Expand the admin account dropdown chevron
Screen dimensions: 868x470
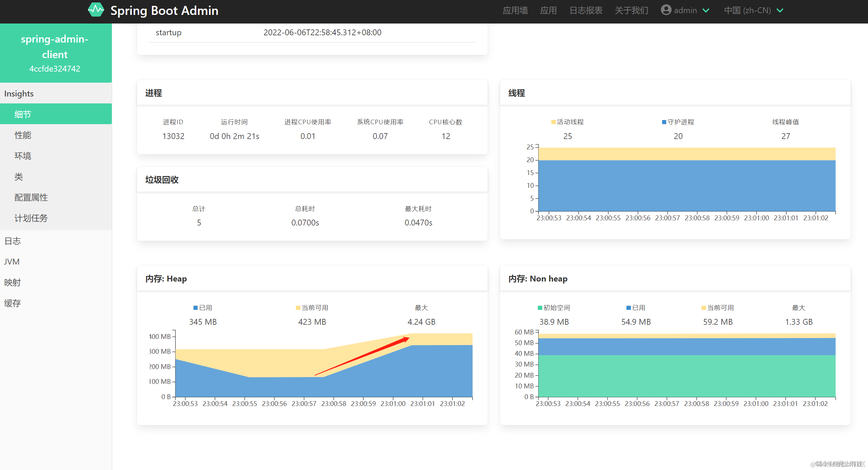coord(706,10)
